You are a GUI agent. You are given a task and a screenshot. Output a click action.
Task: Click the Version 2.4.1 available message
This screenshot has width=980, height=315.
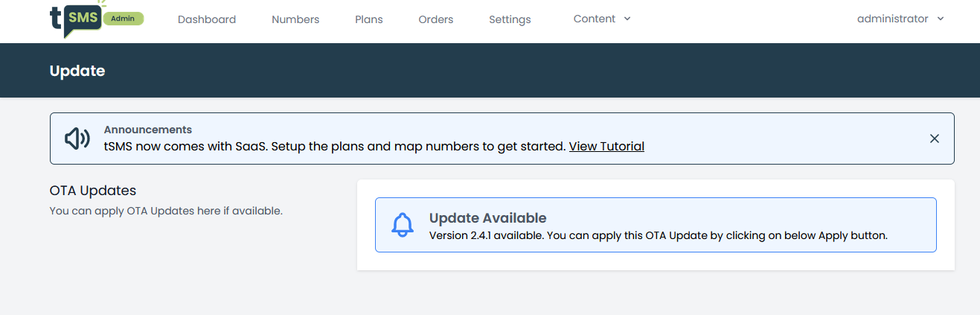pyautogui.click(x=659, y=235)
